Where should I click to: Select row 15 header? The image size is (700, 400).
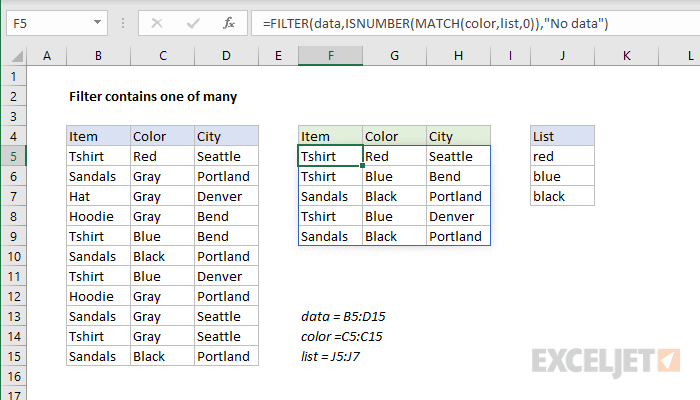click(13, 356)
